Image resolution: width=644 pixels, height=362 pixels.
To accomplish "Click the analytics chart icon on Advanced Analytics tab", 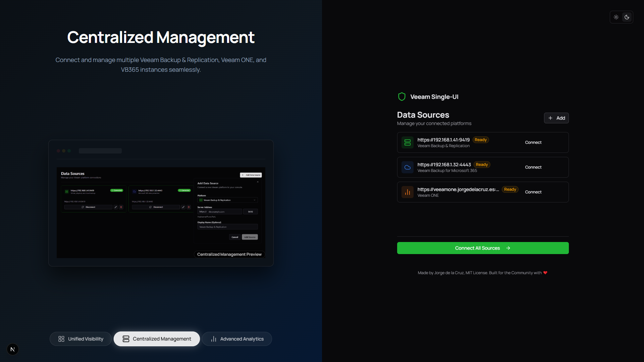I will (213, 339).
